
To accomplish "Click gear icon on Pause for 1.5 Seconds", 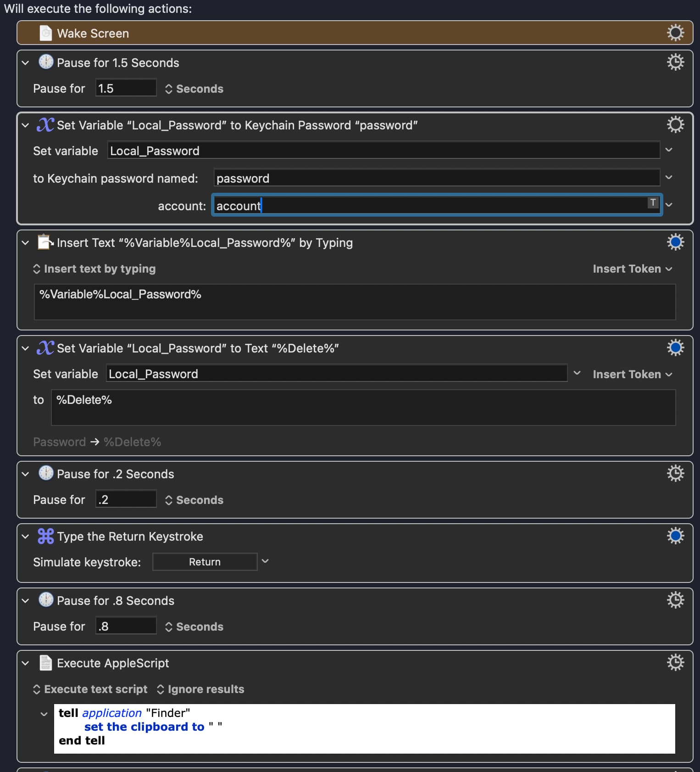I will pyautogui.click(x=675, y=62).
